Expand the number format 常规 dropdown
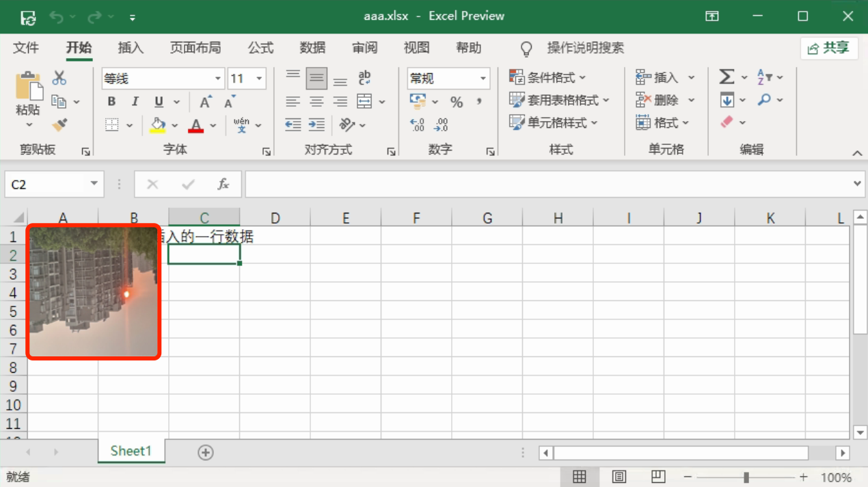The height and width of the screenshot is (487, 868). coord(483,79)
